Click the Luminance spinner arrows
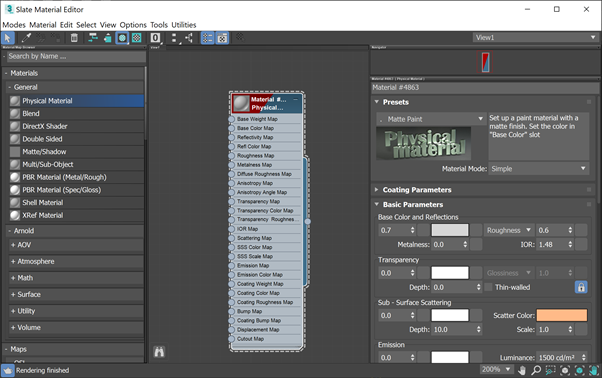602x378 pixels. pos(584,358)
